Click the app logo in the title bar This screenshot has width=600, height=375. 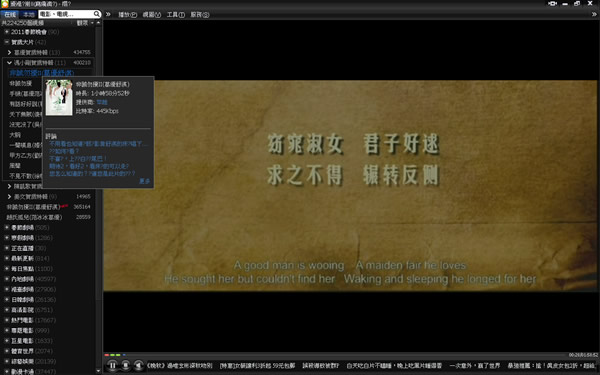tap(5, 4)
